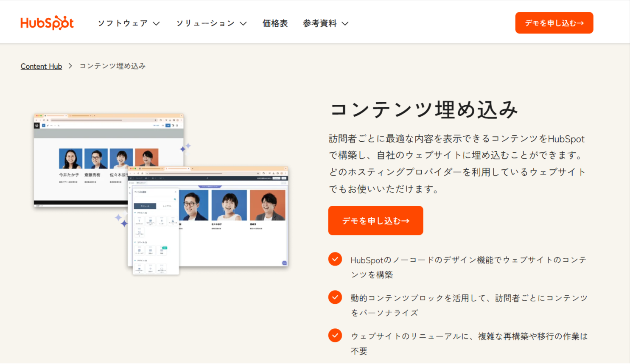Select 価格表 in the top navigation

point(275,23)
